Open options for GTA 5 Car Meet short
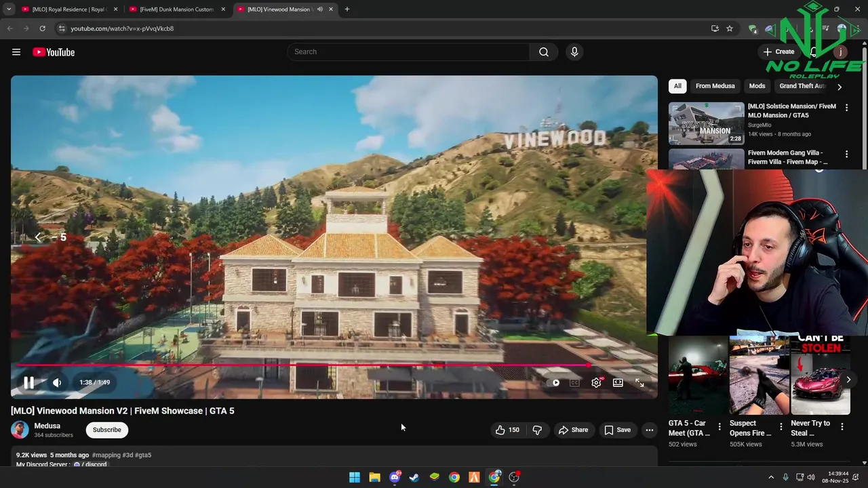The image size is (868, 488). coord(719,427)
